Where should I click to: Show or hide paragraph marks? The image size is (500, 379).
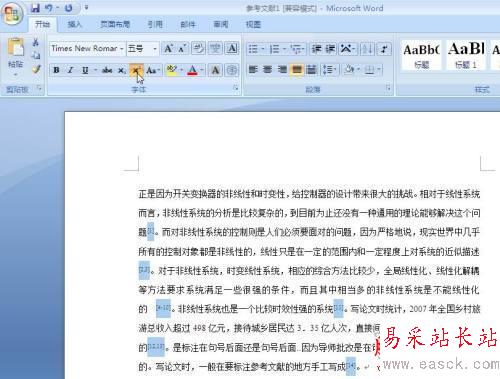[x=384, y=49]
